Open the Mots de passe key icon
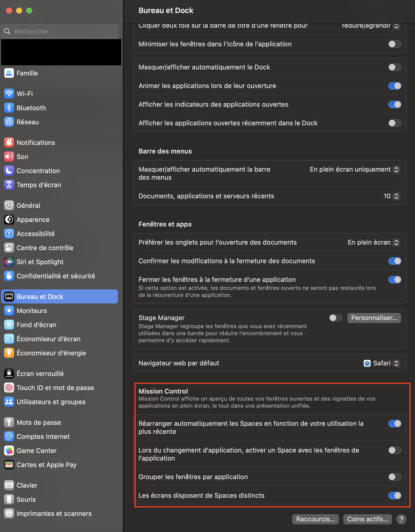Image resolution: width=415 pixels, height=532 pixels. (9, 423)
